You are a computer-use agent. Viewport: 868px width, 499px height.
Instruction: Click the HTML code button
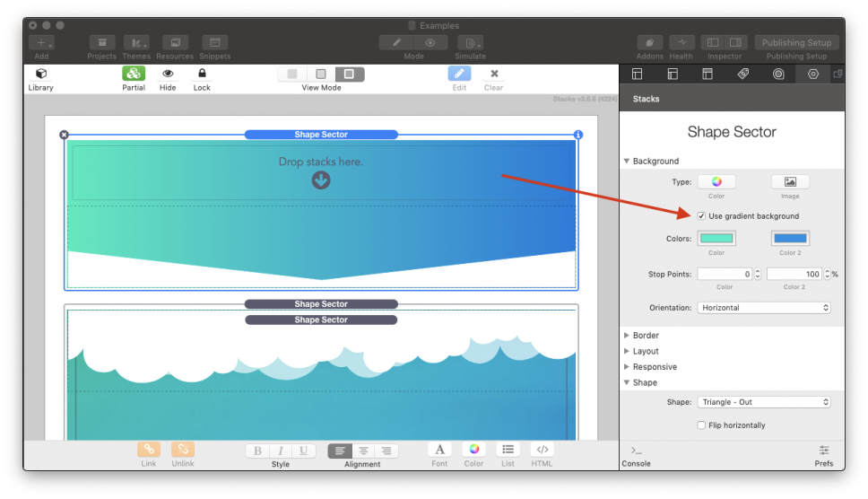[542, 449]
